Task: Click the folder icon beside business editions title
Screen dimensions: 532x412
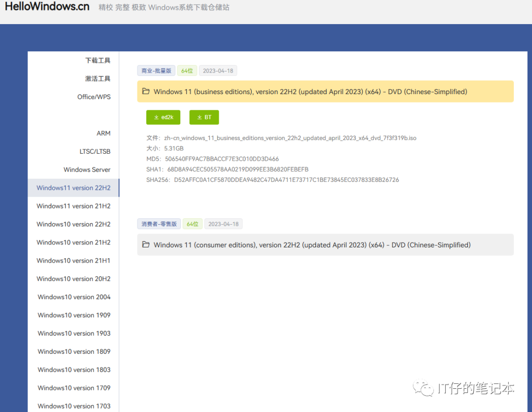Action: pos(146,91)
